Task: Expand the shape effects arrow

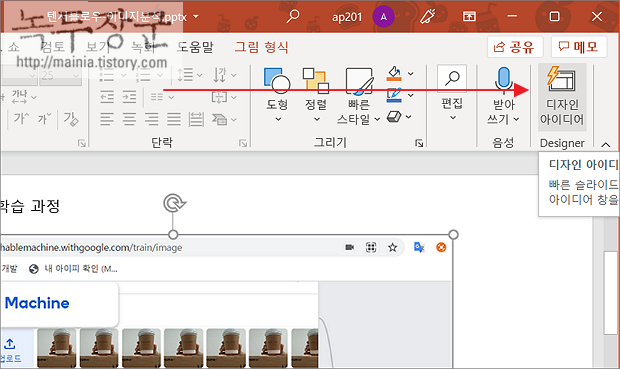Action: pos(409,117)
